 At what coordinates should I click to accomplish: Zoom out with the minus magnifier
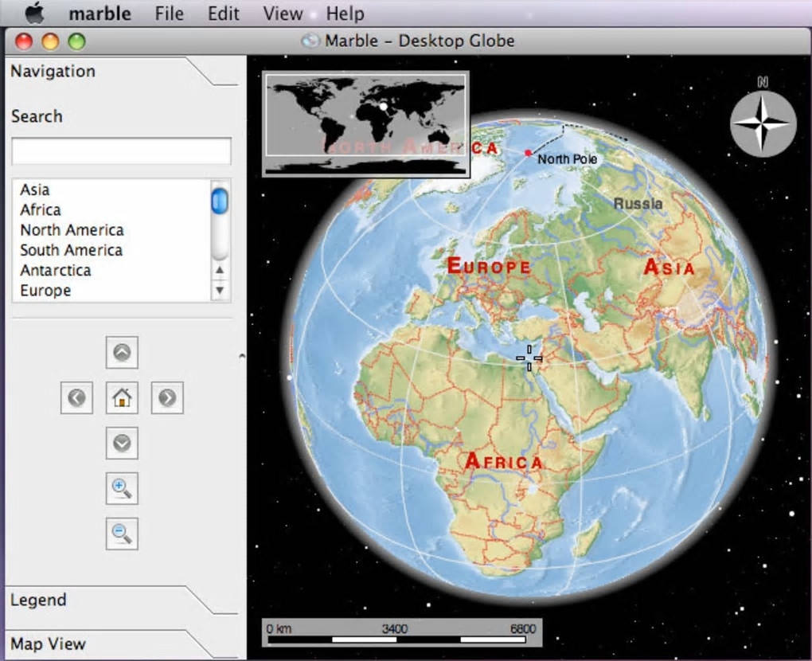122,534
